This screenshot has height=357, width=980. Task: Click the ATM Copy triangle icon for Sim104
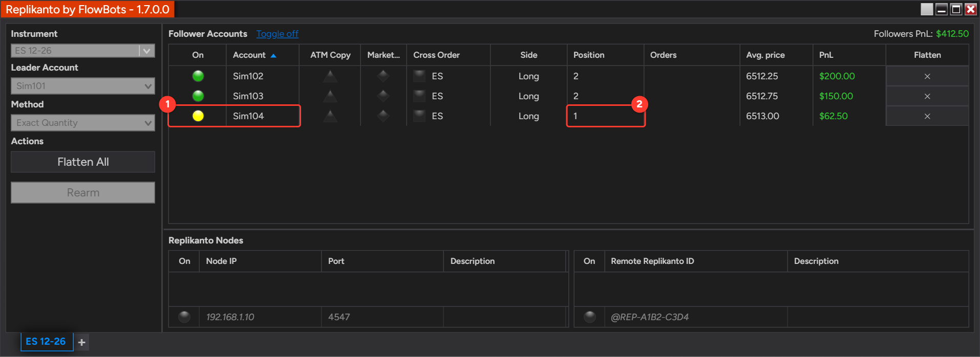click(x=330, y=116)
